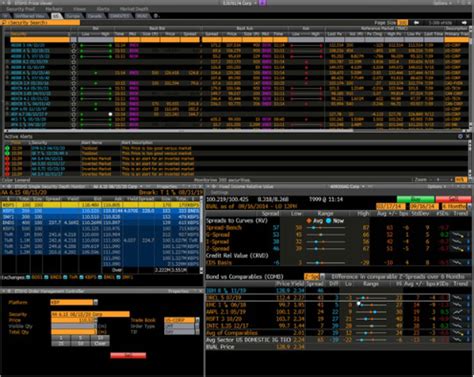Toggle the last Exchanges checkbox, DNF1

click(x=119, y=277)
